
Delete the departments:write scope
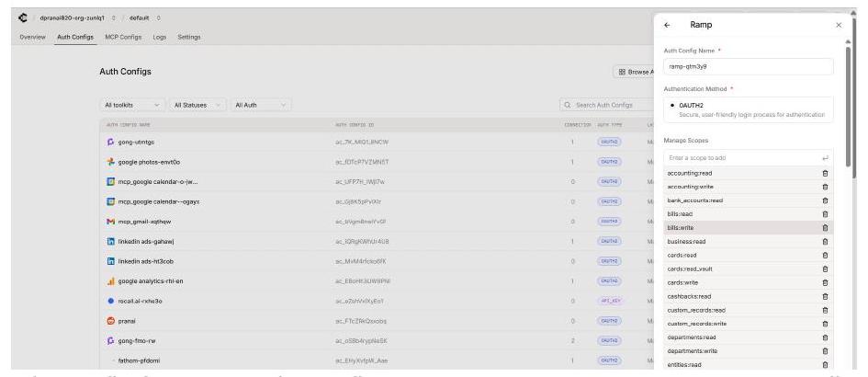tap(825, 351)
